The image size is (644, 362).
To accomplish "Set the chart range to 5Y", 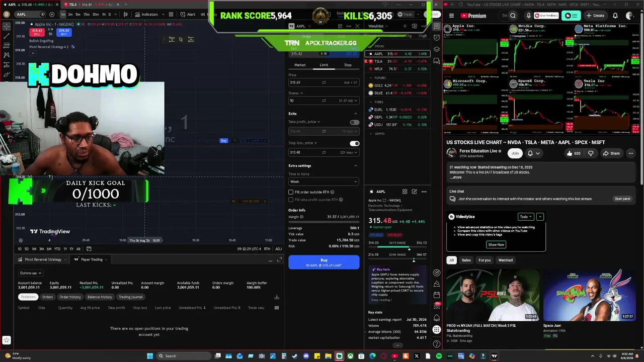I will 71,249.
